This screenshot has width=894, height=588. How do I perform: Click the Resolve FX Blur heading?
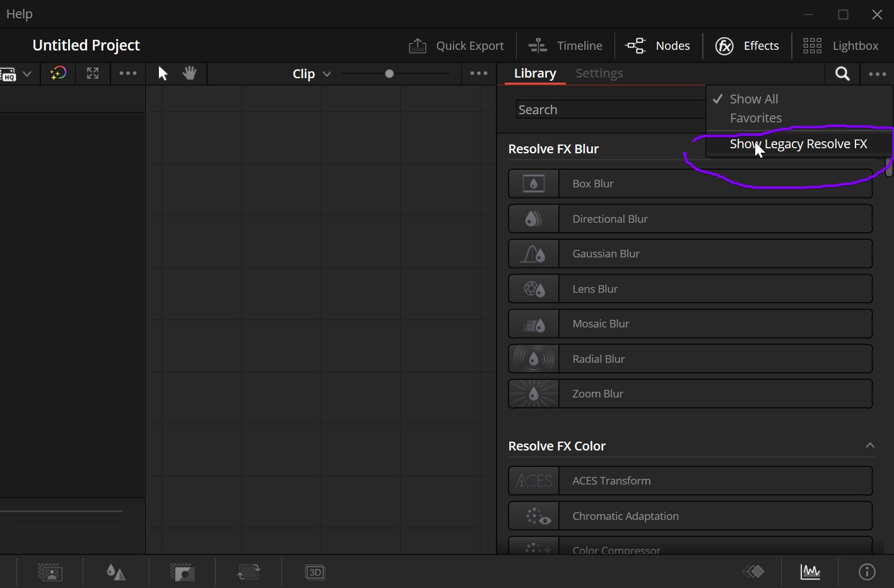pos(553,149)
